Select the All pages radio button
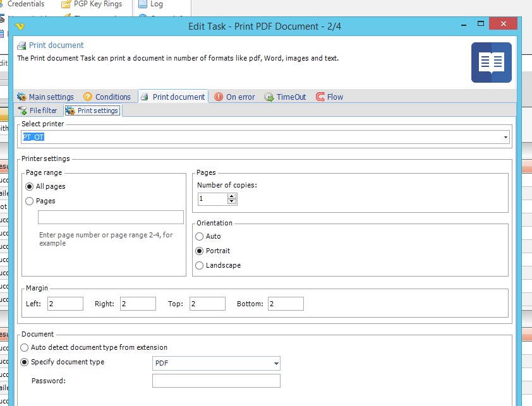 tap(30, 186)
